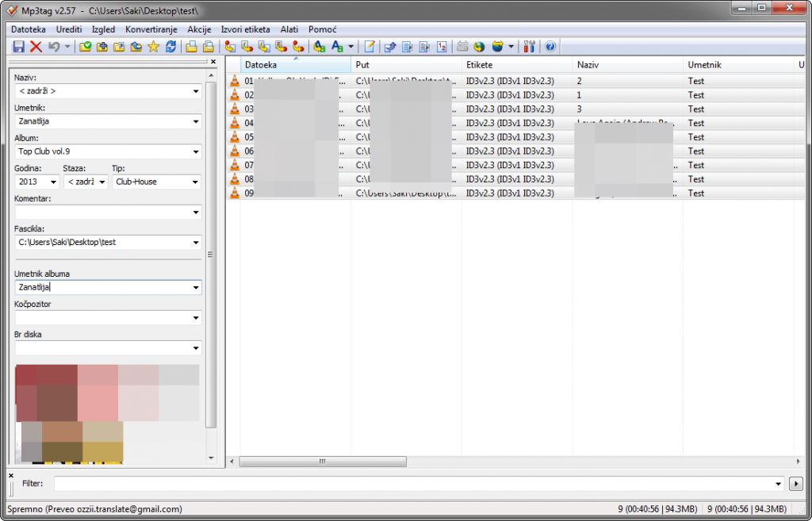Click the tag panel scroll down arrow
The height and width of the screenshot is (521, 812).
point(211,458)
